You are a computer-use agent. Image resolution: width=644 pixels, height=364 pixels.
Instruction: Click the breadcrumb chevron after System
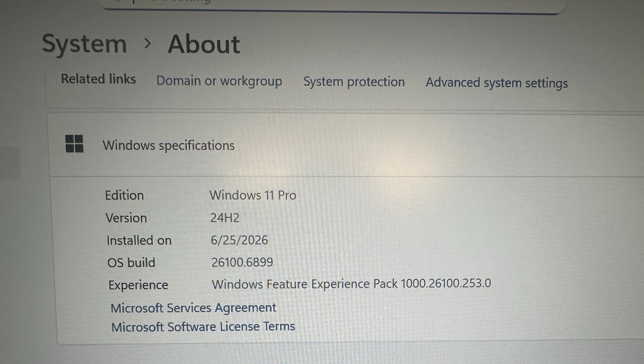click(148, 43)
